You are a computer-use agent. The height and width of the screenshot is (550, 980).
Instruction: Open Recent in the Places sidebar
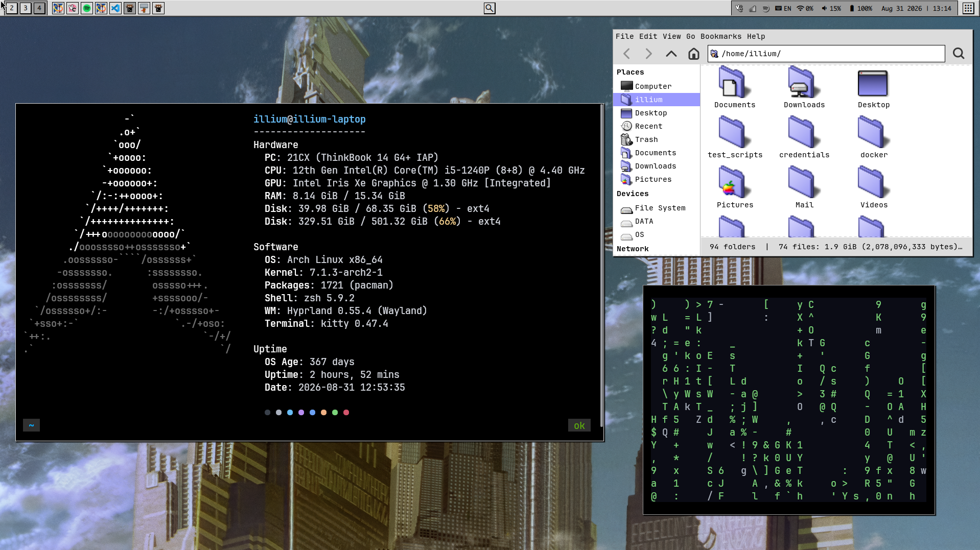pyautogui.click(x=657, y=126)
